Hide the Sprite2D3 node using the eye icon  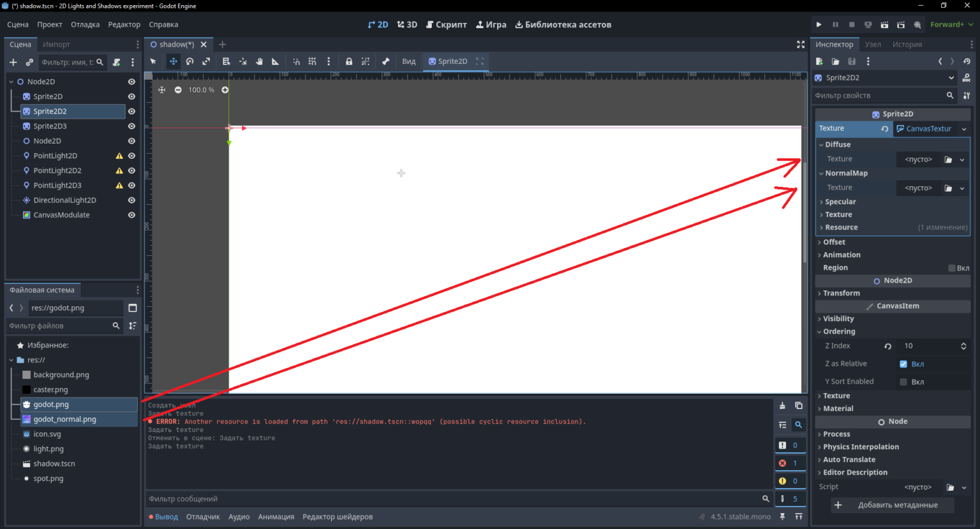(x=131, y=126)
